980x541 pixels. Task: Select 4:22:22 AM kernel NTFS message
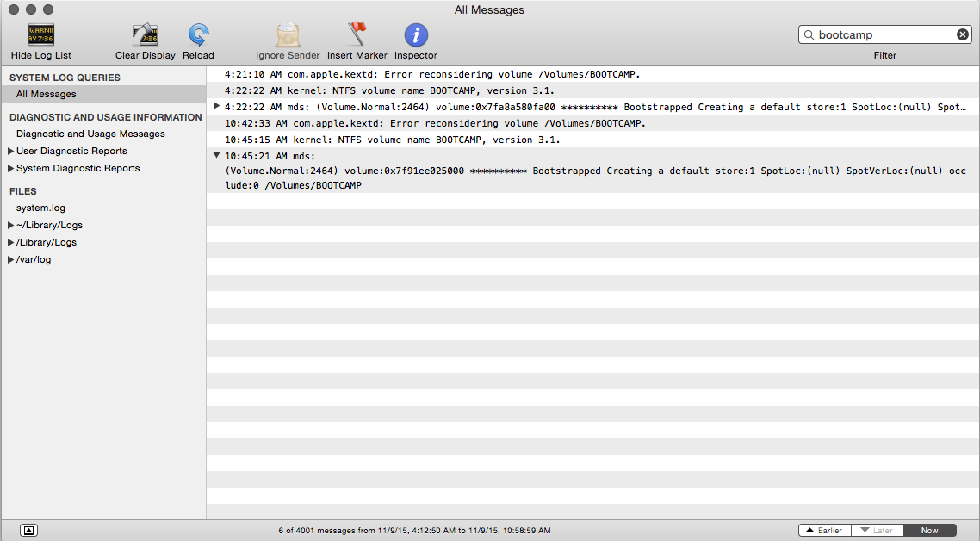[592, 90]
